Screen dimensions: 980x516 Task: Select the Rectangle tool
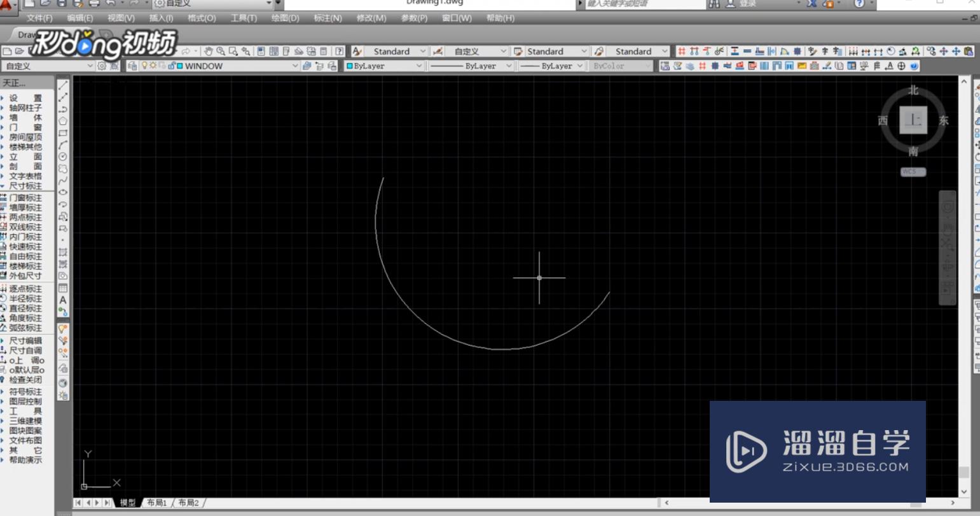(x=63, y=133)
